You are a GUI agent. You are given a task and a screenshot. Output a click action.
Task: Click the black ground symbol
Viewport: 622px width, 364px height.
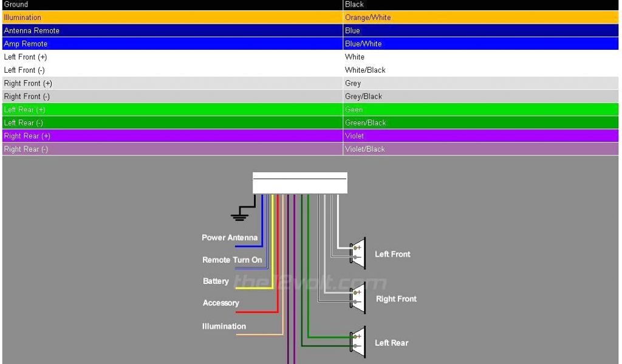pyautogui.click(x=239, y=214)
